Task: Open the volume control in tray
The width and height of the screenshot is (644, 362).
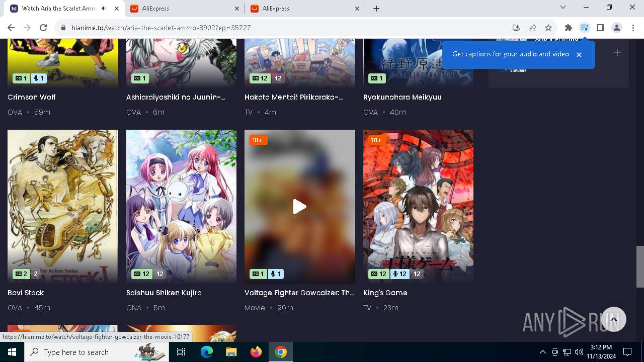Action: (579, 352)
